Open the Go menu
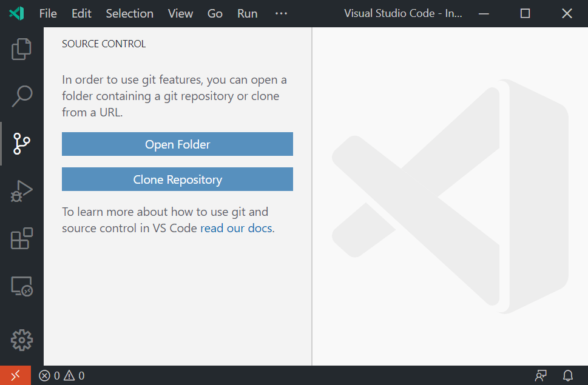This screenshot has width=588, height=385. 215,13
